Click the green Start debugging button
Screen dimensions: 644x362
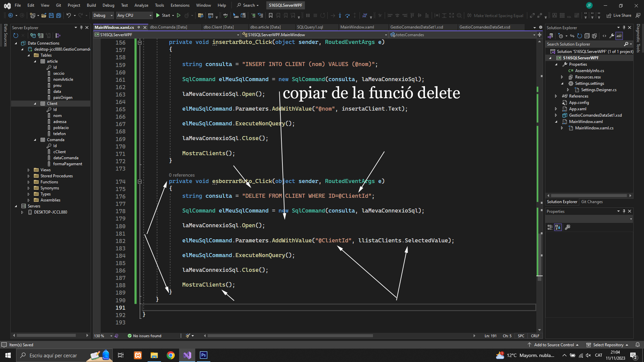158,15
